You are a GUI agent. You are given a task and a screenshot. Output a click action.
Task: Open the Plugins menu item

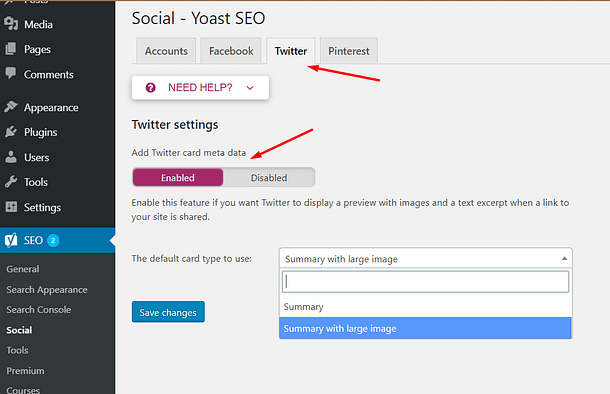tap(58, 132)
